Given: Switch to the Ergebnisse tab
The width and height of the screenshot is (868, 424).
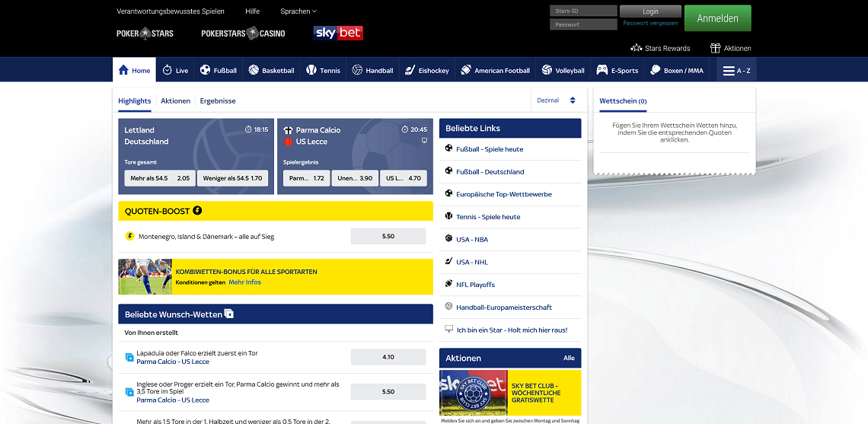Looking at the screenshot, I should [218, 100].
